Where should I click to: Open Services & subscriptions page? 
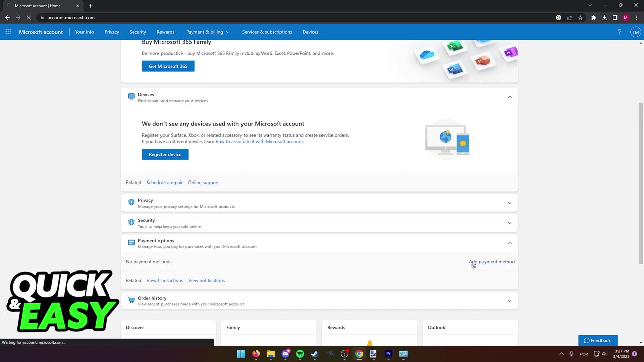click(267, 32)
